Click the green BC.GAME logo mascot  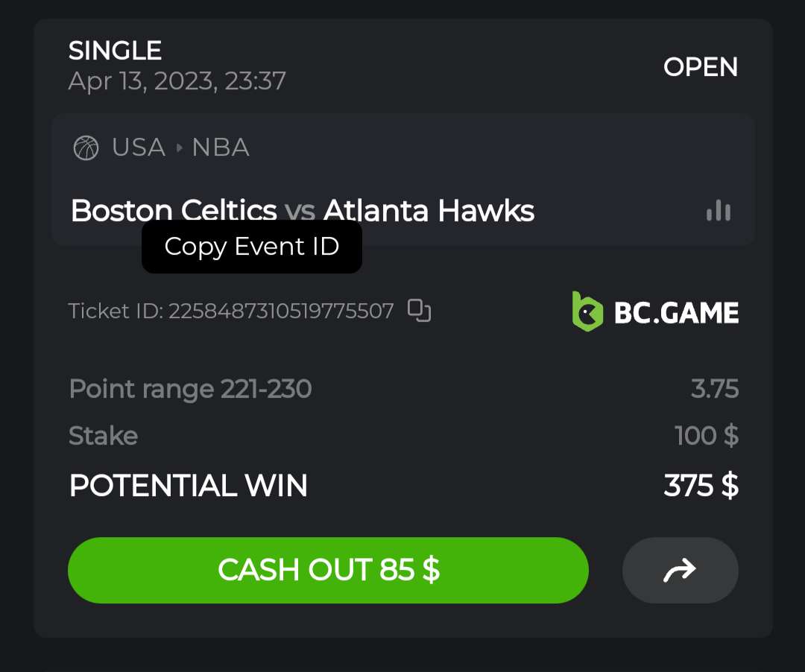pos(587,311)
